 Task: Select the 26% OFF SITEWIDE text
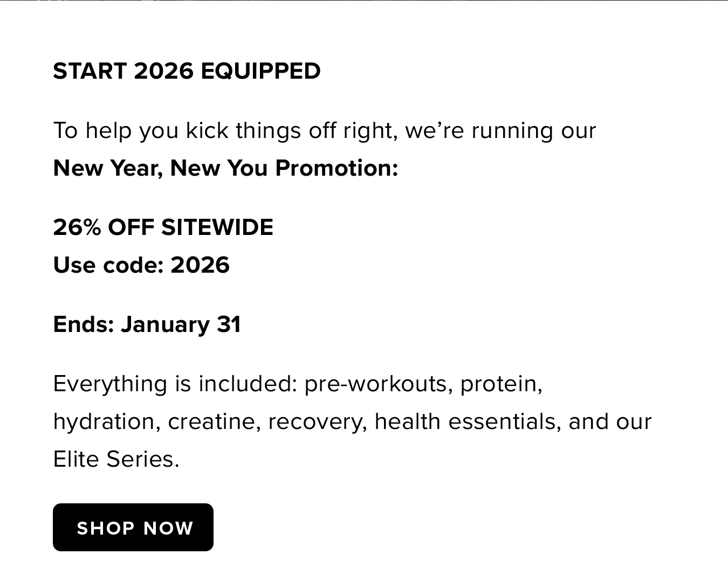[163, 227]
